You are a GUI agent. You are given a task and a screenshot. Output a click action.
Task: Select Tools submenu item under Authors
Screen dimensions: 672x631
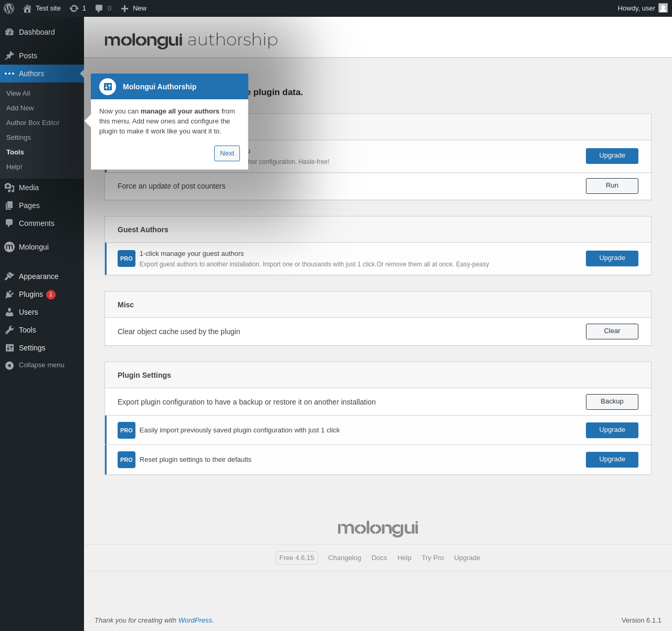click(15, 152)
